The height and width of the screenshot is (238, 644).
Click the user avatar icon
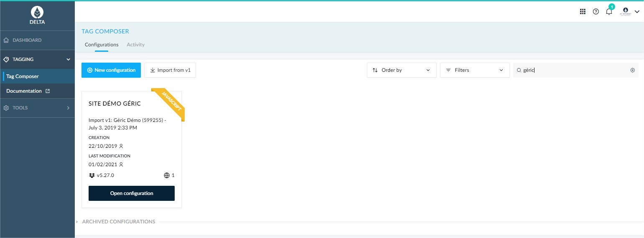[x=625, y=11]
